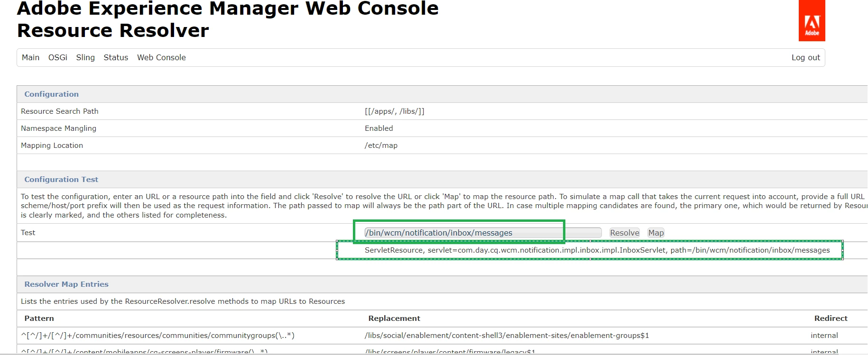The image size is (868, 355).
Task: Select the Namespace Mangling label
Action: click(x=58, y=128)
